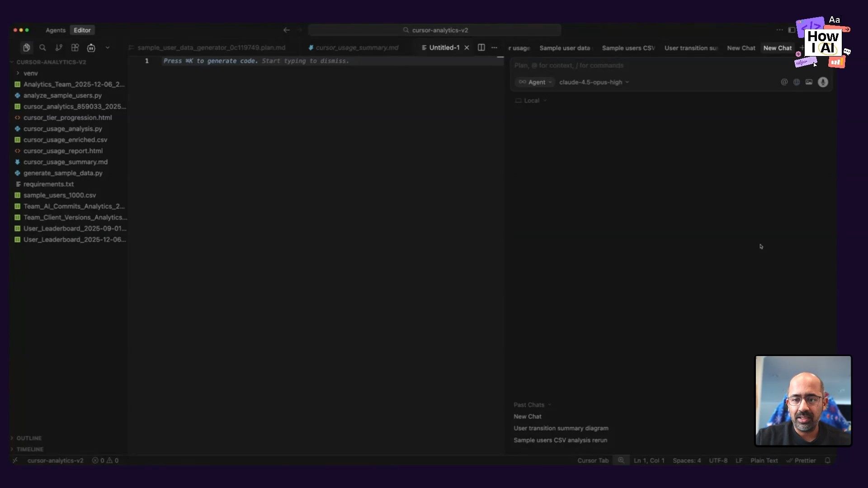Viewport: 868px width, 488px height.
Task: Click the remote window status icon
Action: point(15,460)
